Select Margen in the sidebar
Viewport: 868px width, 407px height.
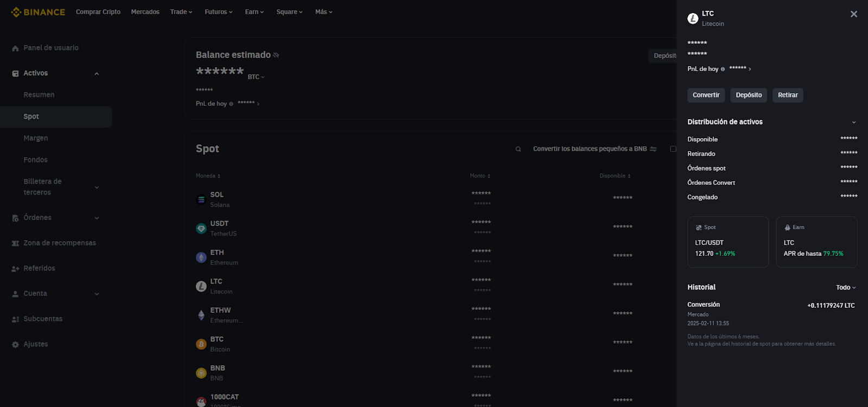pyautogui.click(x=36, y=138)
